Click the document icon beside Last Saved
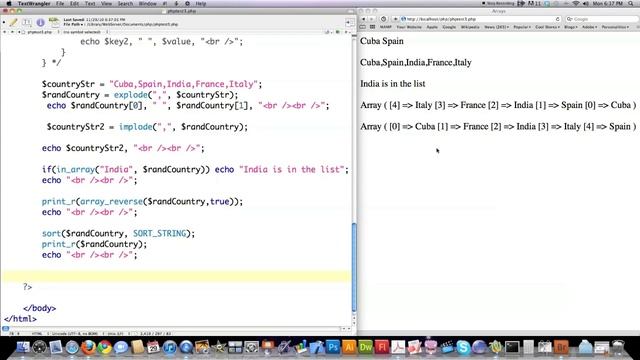640x360 pixels. click(x=54, y=22)
